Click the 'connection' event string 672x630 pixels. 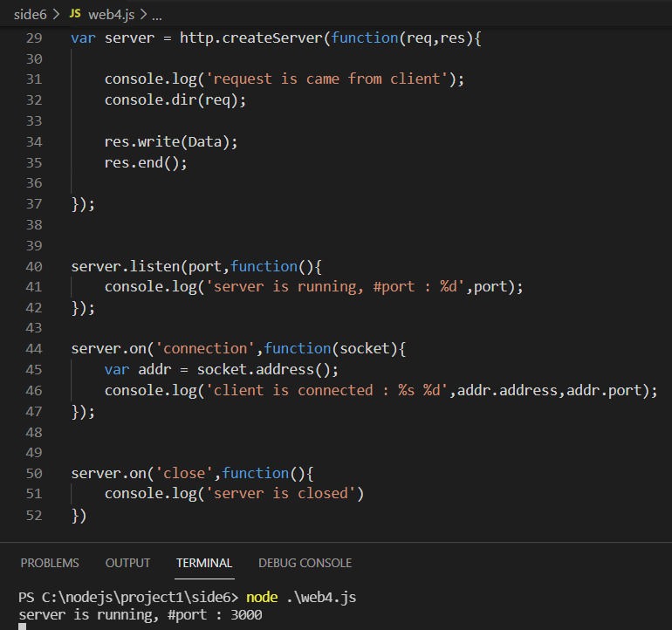click(x=205, y=349)
